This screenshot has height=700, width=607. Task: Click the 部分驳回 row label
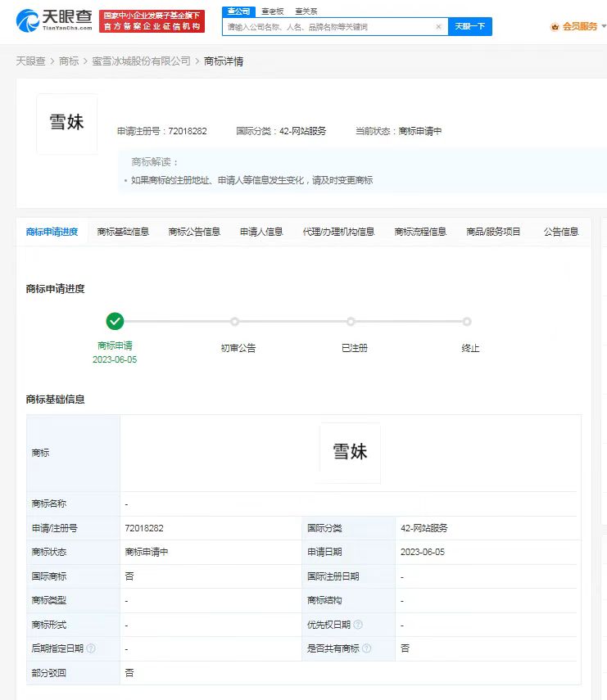[48, 673]
